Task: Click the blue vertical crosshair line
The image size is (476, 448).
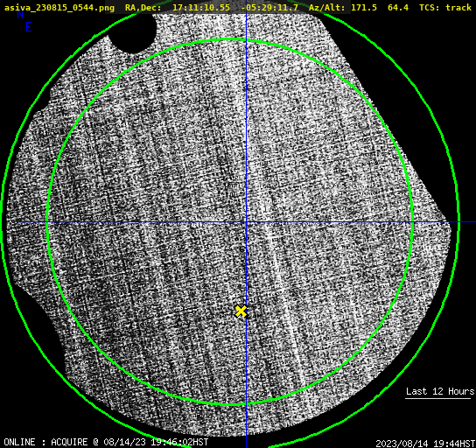Action: (246, 122)
